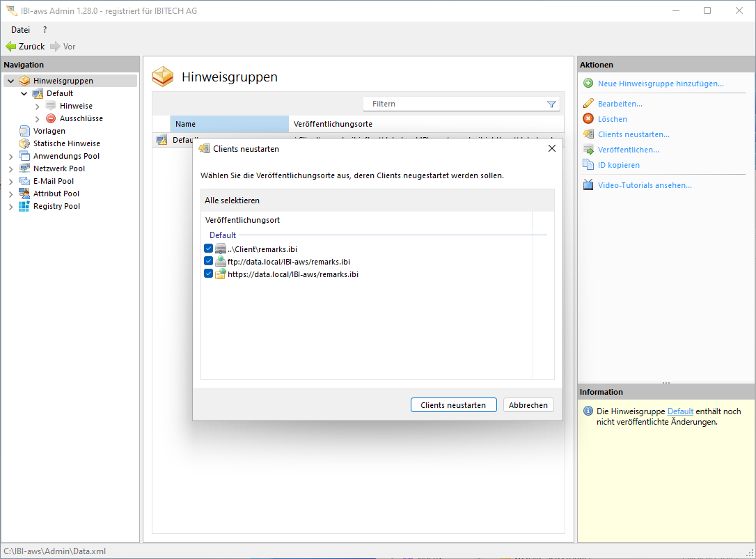Click the Default link in Information panel
This screenshot has height=559, width=756.
680,411
